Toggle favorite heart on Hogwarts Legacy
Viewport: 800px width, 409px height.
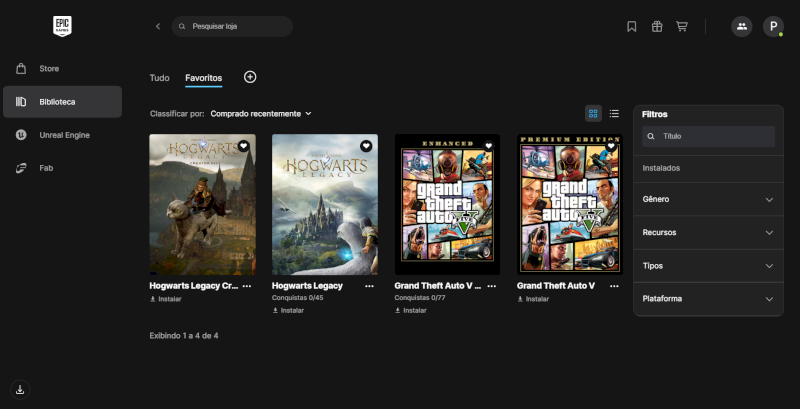coord(366,146)
